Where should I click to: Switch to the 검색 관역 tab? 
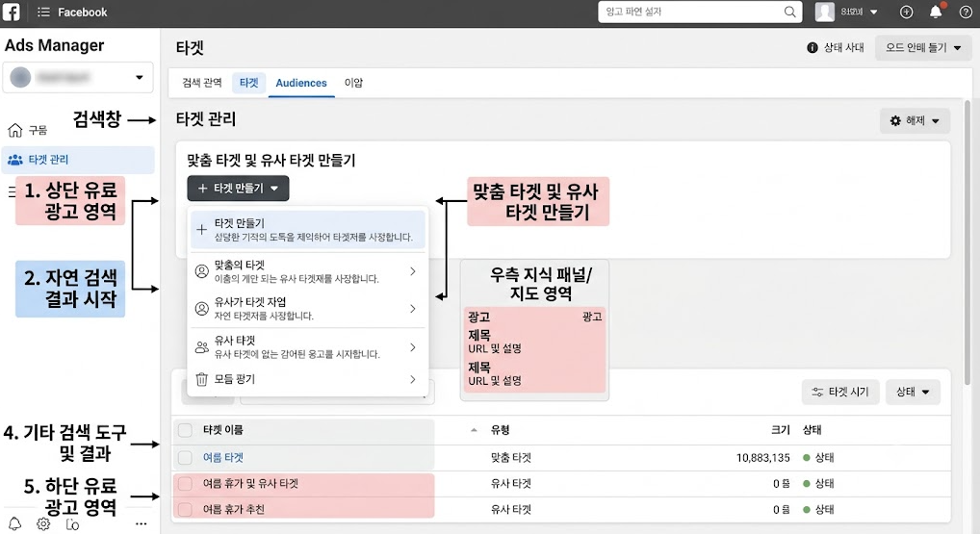pyautogui.click(x=202, y=83)
